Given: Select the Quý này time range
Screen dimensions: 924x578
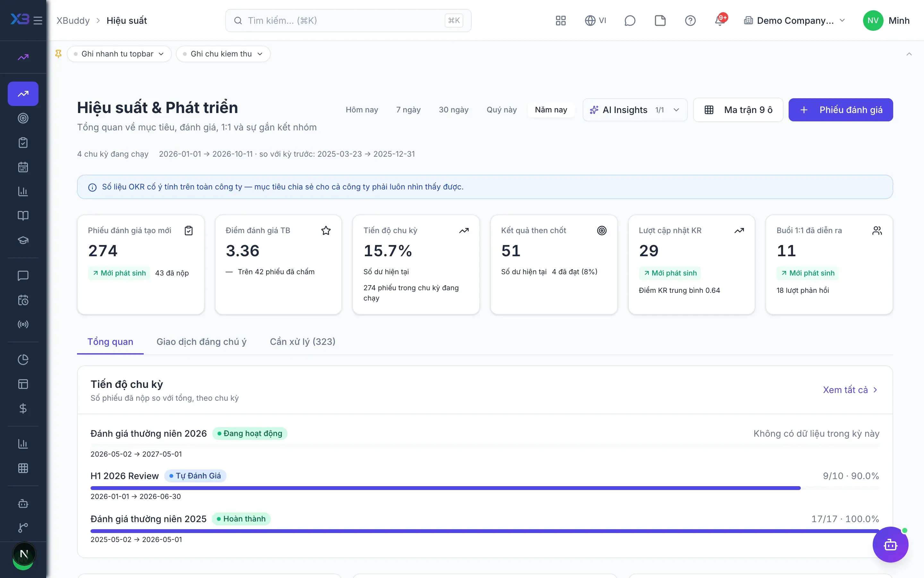Looking at the screenshot, I should pyautogui.click(x=501, y=110).
